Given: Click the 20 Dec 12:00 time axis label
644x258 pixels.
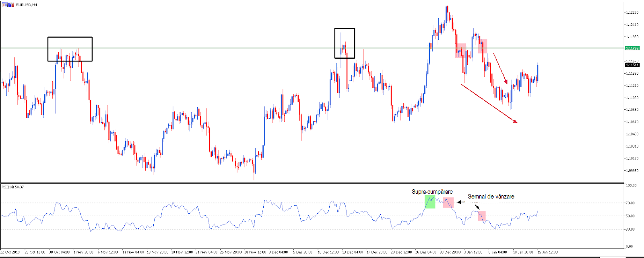Looking at the screenshot, I should pyautogui.click(x=402, y=252).
